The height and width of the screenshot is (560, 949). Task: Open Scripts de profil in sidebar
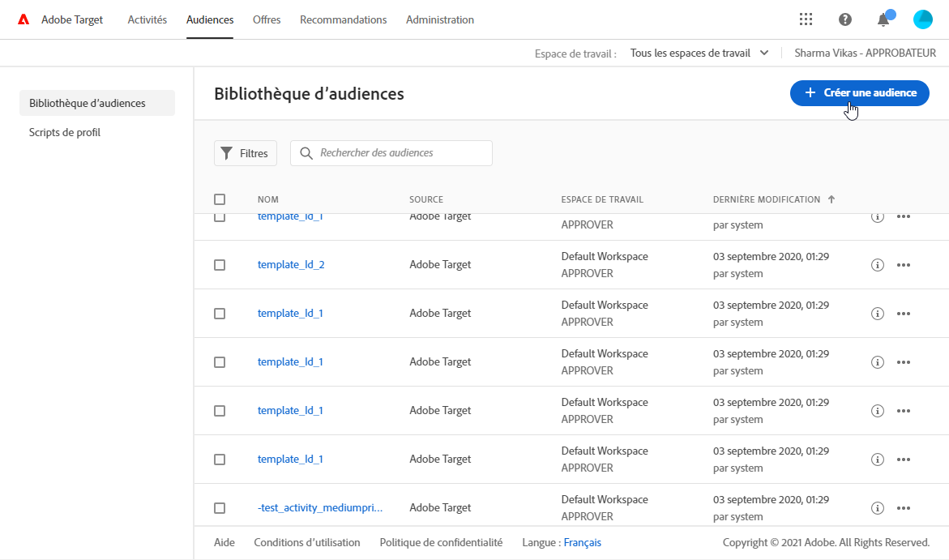point(65,132)
